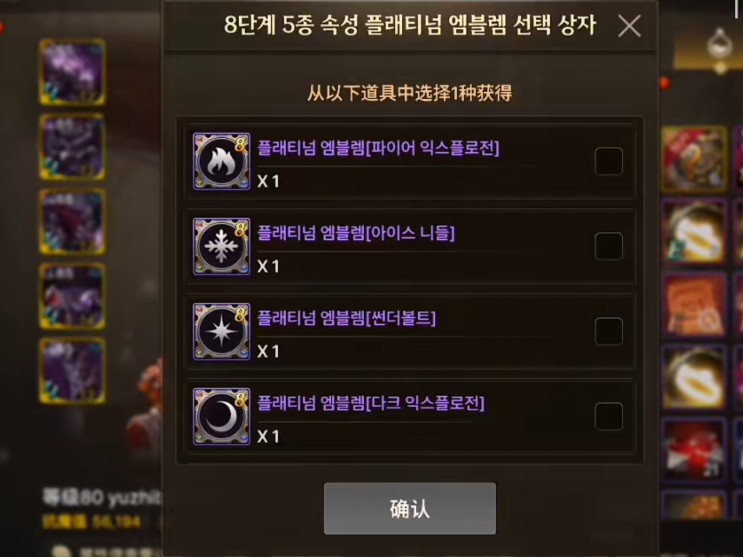743x557 pixels.
Task: Click the red gift box inventory item
Action: click(694, 449)
